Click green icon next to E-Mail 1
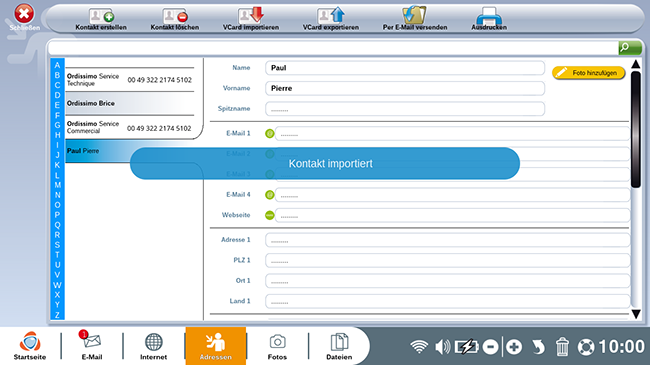The height and width of the screenshot is (365, 650). [269, 134]
